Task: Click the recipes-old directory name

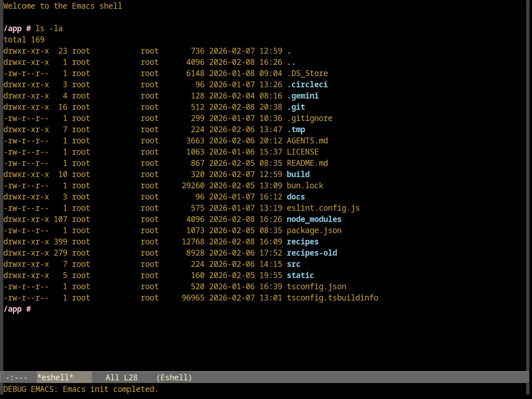Action: (x=312, y=253)
